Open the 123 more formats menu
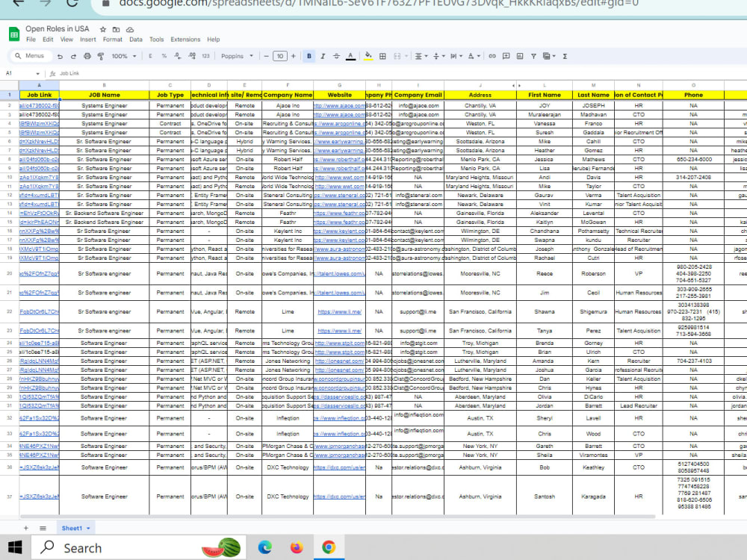747x560 pixels. tap(206, 56)
